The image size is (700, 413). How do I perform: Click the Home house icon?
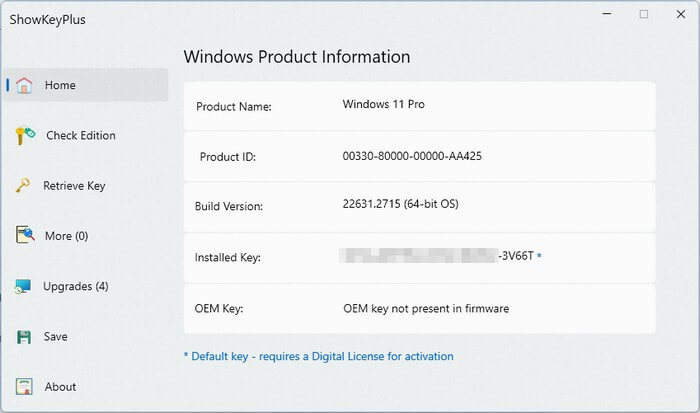tap(25, 85)
